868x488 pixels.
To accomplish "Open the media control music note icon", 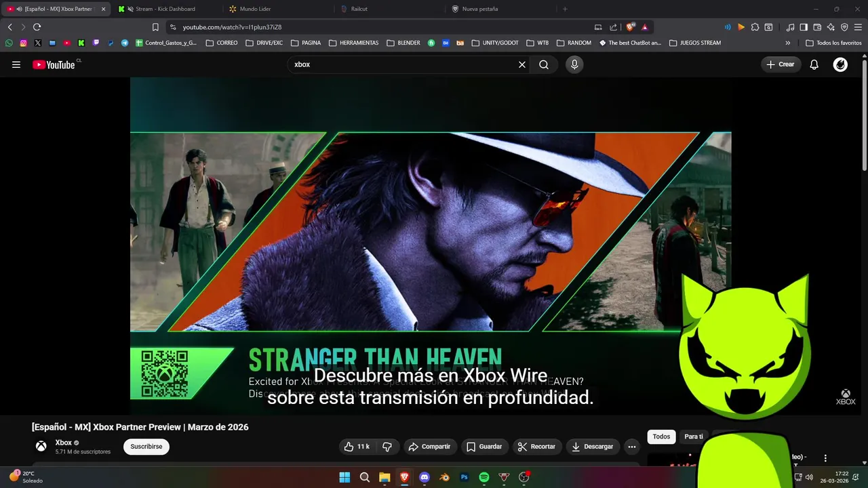I will click(x=790, y=27).
